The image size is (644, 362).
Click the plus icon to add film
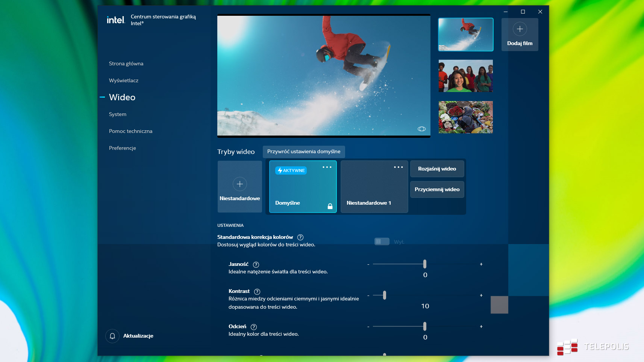coord(520,29)
